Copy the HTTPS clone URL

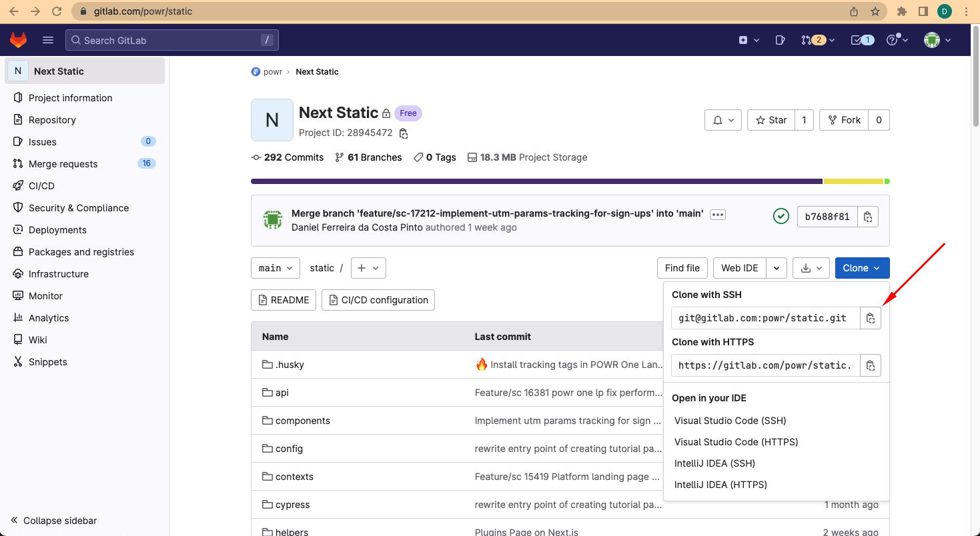(x=870, y=365)
